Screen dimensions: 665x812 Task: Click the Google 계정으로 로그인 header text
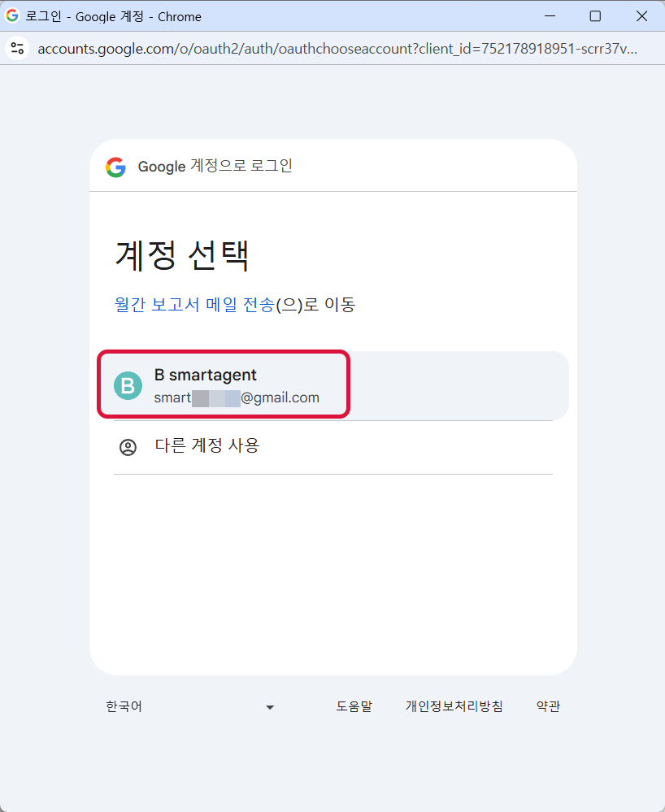click(x=215, y=166)
